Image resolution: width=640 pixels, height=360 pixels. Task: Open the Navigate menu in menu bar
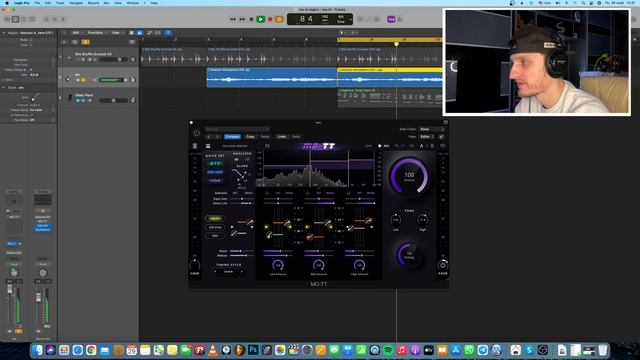pyautogui.click(x=76, y=3)
